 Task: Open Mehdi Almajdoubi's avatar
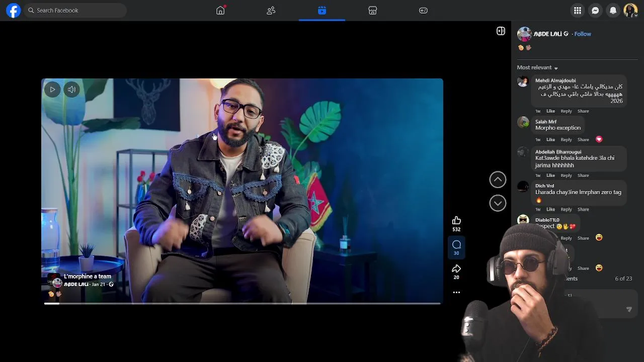pos(523,82)
